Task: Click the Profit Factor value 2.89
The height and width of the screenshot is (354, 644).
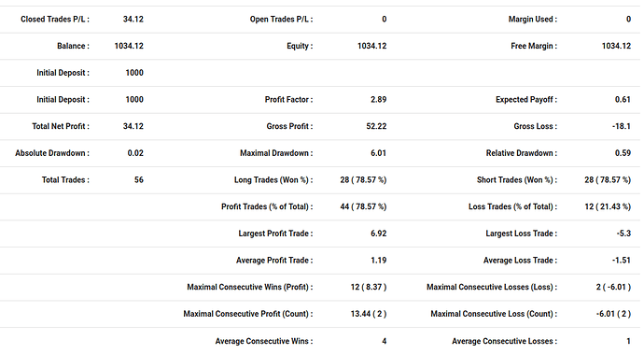Action: tap(378, 100)
